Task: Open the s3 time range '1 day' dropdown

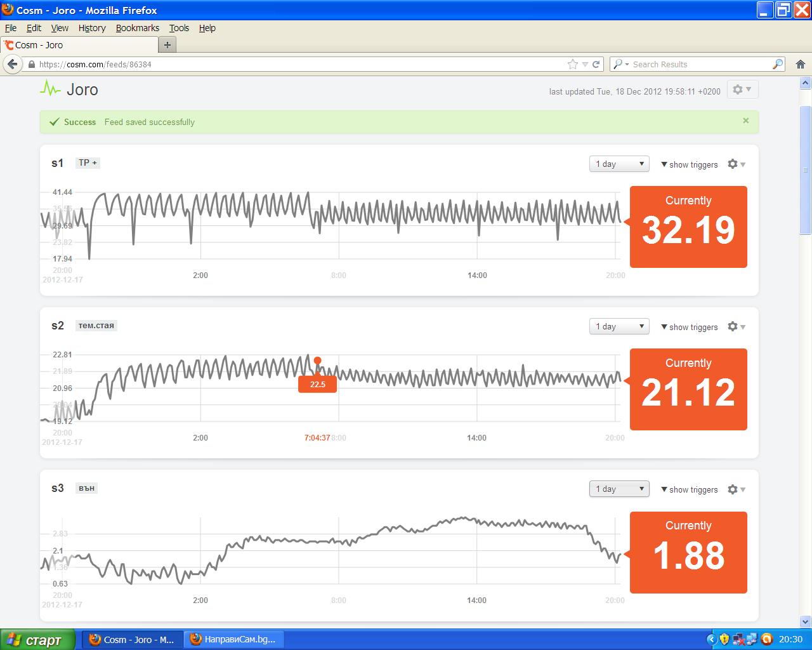Action: (619, 489)
